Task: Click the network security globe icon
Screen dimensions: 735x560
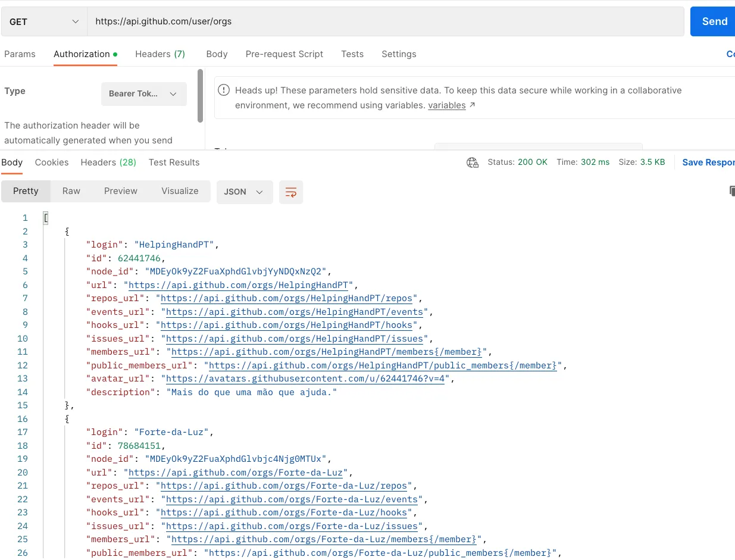Action: [x=473, y=162]
